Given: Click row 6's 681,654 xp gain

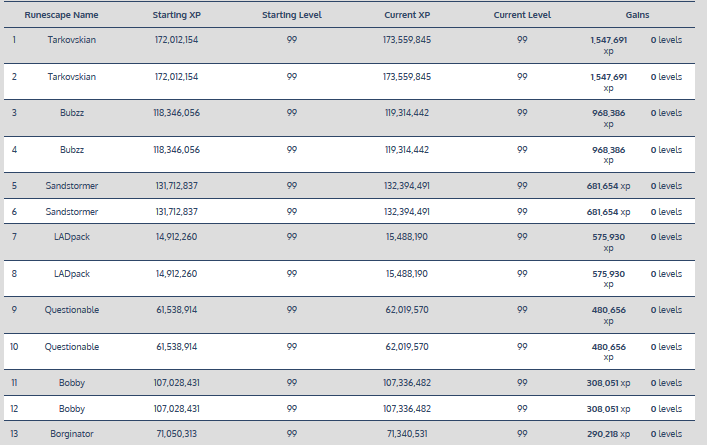Looking at the screenshot, I should 609,212.
